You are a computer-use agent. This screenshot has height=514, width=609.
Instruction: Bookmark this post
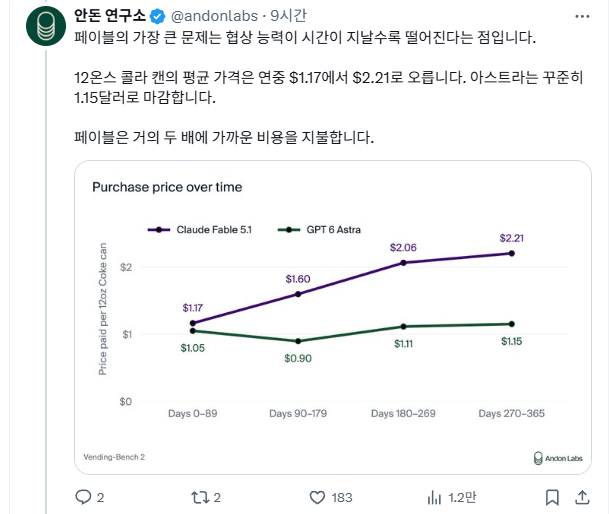552,497
